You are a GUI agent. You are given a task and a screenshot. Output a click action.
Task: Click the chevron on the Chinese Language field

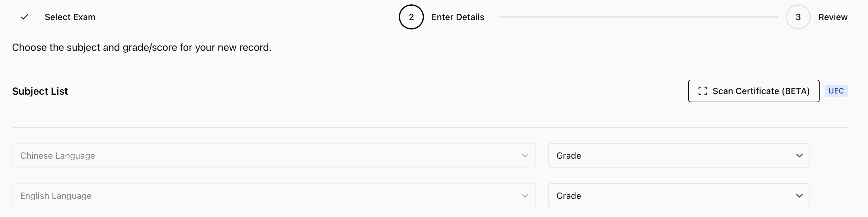(525, 156)
